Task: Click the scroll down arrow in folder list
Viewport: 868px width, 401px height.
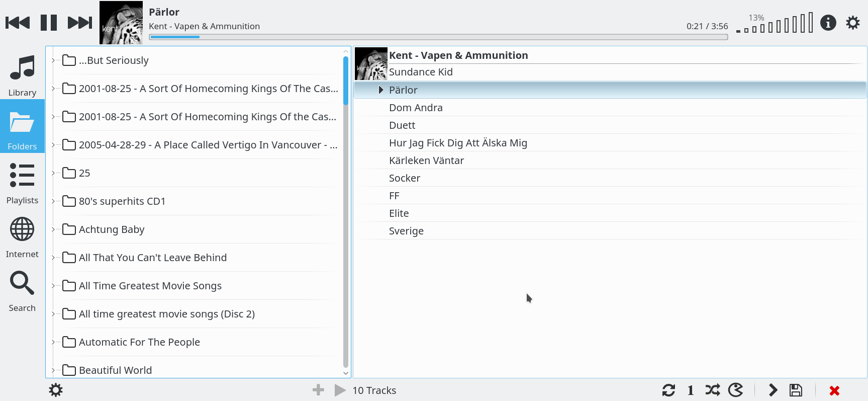Action: coord(346,373)
